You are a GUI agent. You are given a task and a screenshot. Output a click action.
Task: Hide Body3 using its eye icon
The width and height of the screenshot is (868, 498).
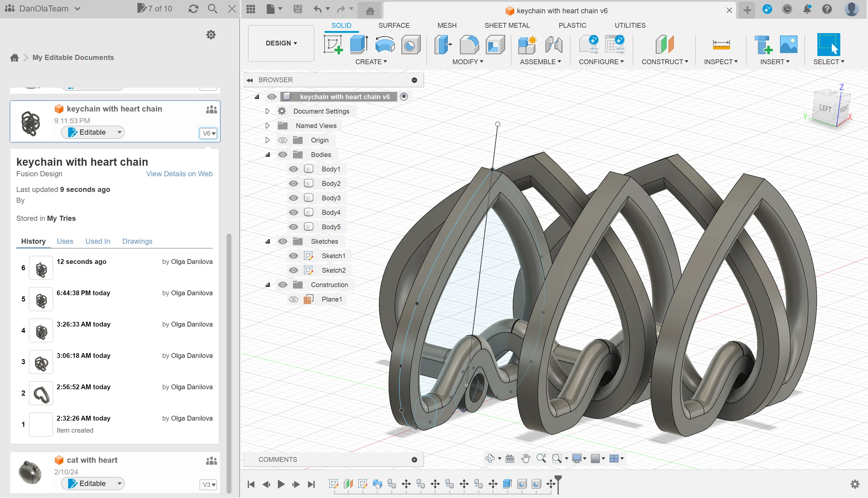click(293, 198)
